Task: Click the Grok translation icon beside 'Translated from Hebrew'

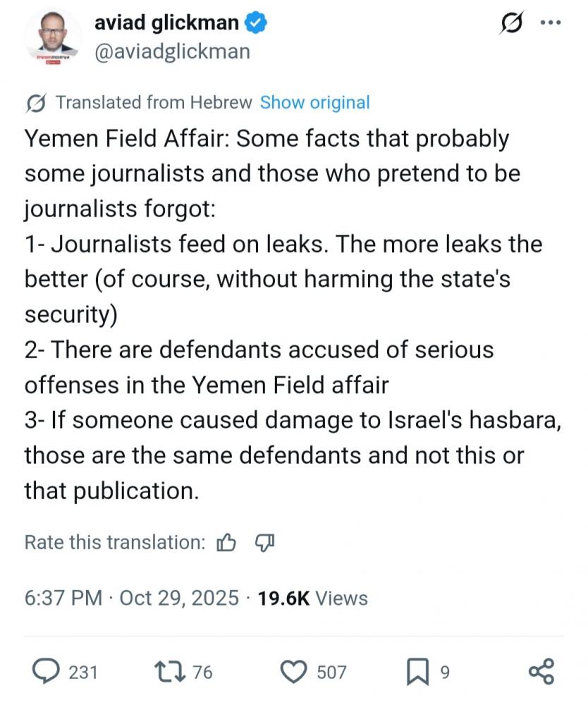Action: pyautogui.click(x=35, y=103)
